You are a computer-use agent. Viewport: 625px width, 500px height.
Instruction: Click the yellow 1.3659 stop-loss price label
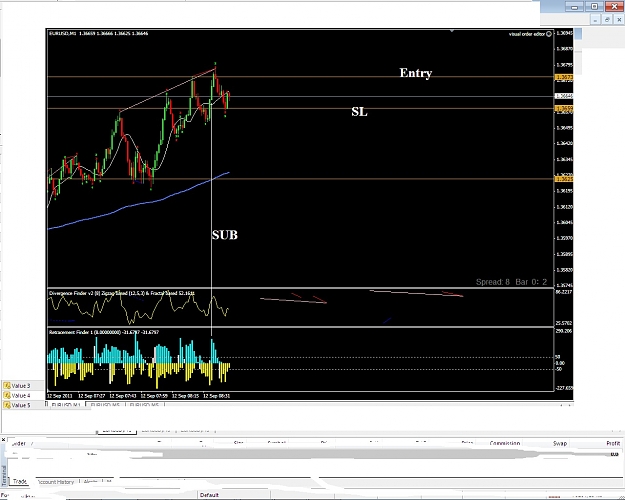[x=564, y=108]
